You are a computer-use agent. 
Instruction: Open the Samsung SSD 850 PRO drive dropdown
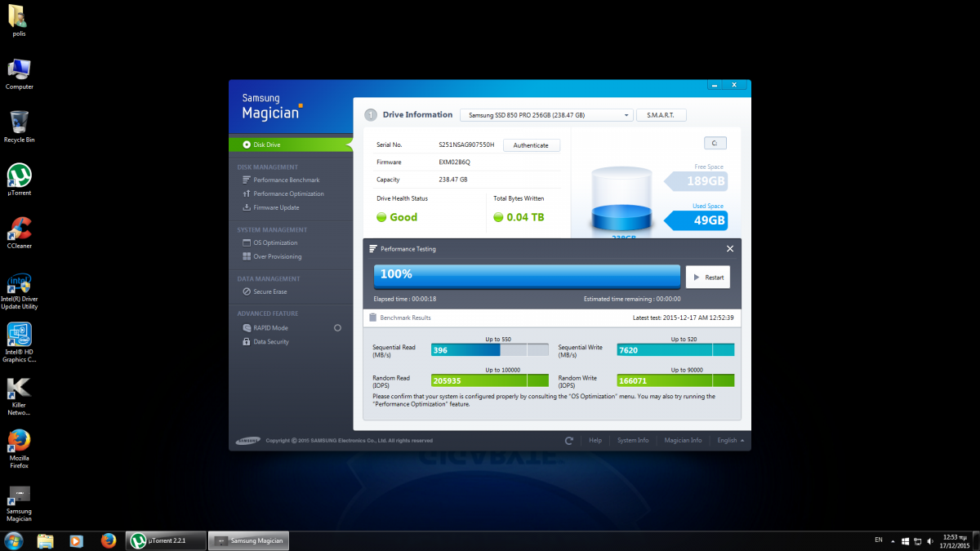546,115
